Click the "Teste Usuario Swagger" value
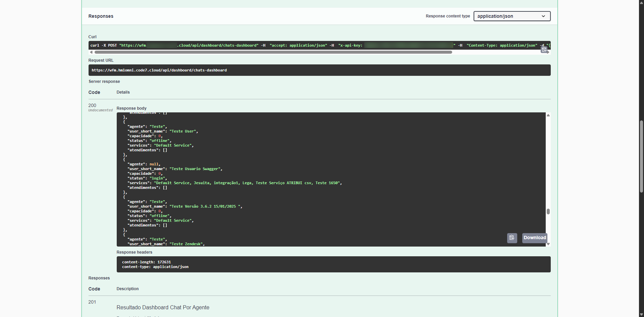The width and height of the screenshot is (644, 317). coord(195,169)
